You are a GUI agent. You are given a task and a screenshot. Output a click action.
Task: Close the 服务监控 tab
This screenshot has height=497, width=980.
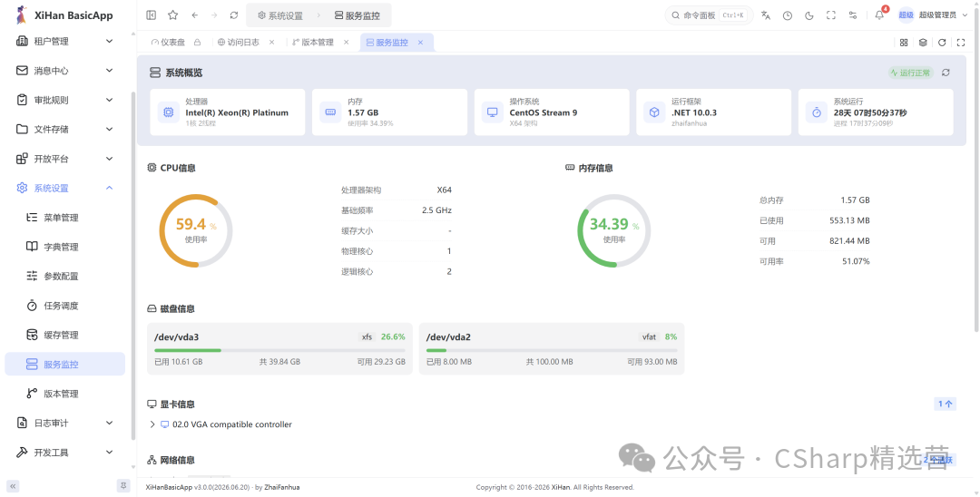click(x=421, y=43)
